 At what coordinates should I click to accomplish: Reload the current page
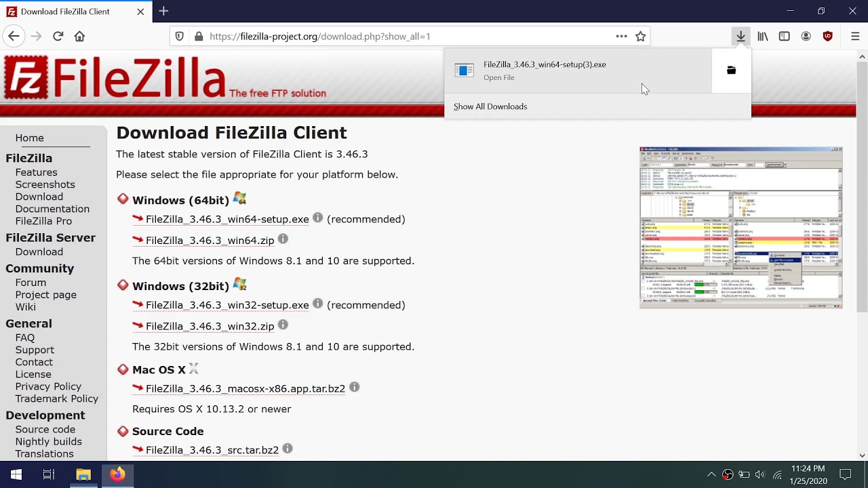58,37
